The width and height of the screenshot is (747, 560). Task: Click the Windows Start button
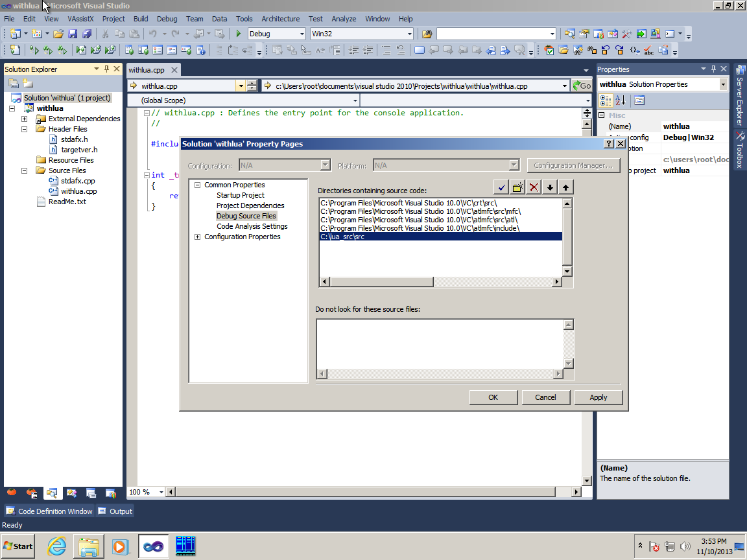click(18, 546)
